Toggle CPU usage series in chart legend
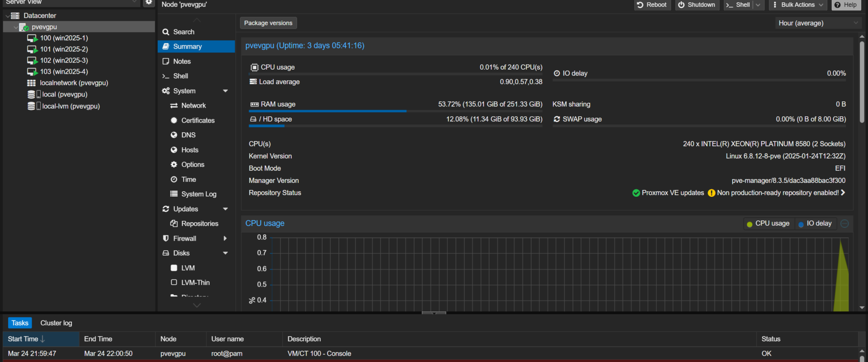The height and width of the screenshot is (362, 868). (768, 224)
